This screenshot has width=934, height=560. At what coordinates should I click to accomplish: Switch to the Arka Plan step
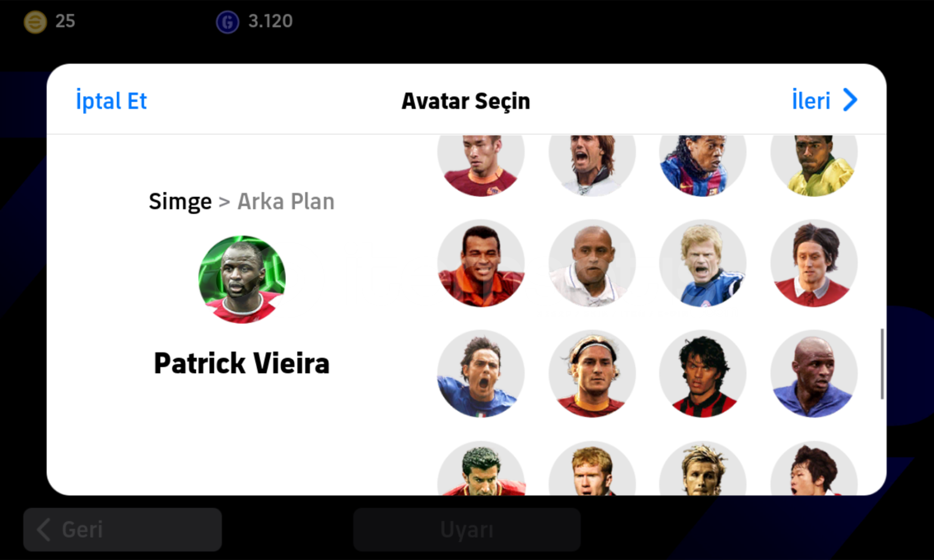pos(286,201)
